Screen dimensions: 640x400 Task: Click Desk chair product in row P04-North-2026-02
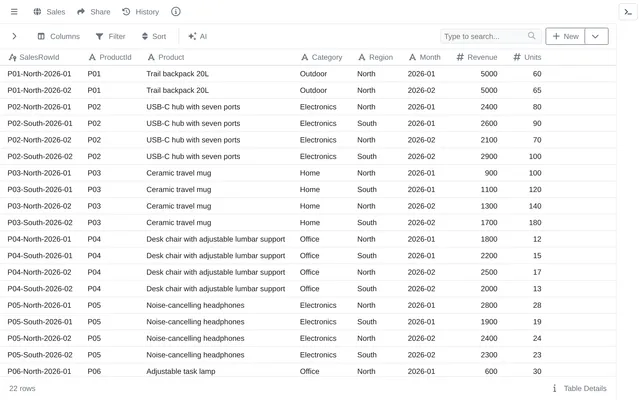click(x=216, y=272)
